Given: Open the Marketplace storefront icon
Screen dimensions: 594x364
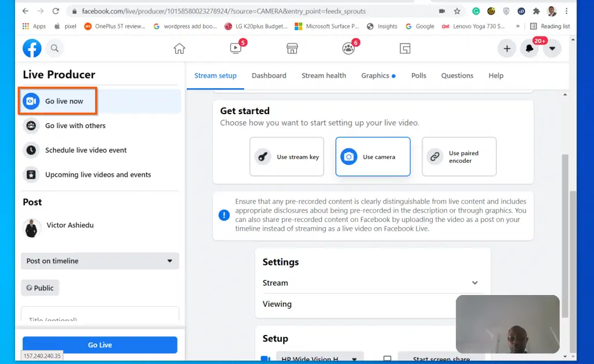Looking at the screenshot, I should click(x=292, y=49).
